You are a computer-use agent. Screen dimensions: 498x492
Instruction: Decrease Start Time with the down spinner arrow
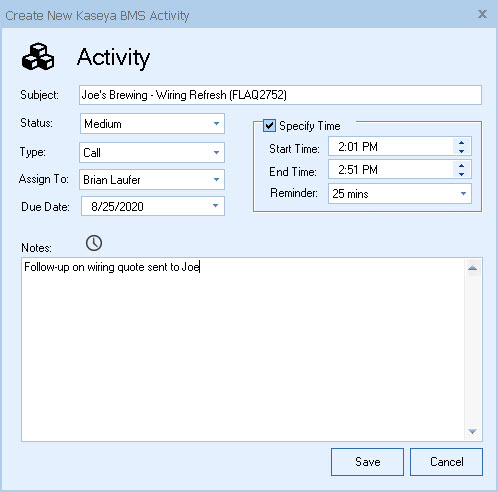tap(461, 151)
